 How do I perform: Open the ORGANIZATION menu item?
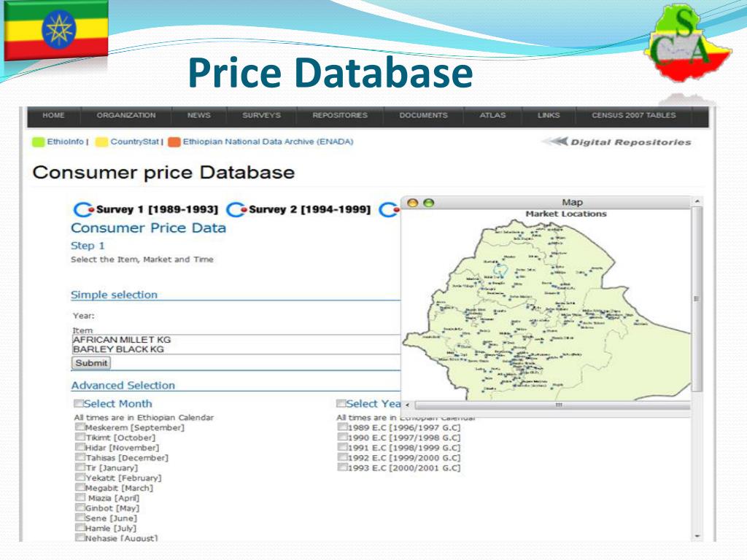[x=125, y=115]
